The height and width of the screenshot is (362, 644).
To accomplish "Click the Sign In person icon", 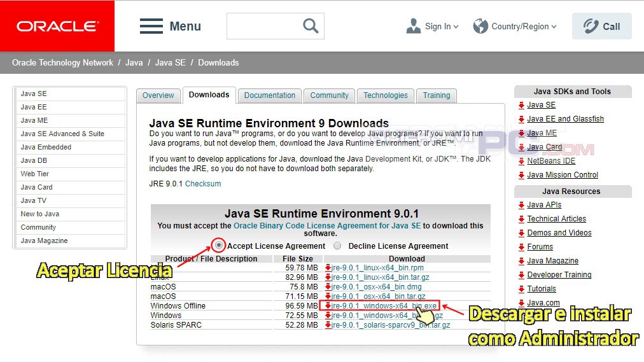I will pyautogui.click(x=413, y=26).
